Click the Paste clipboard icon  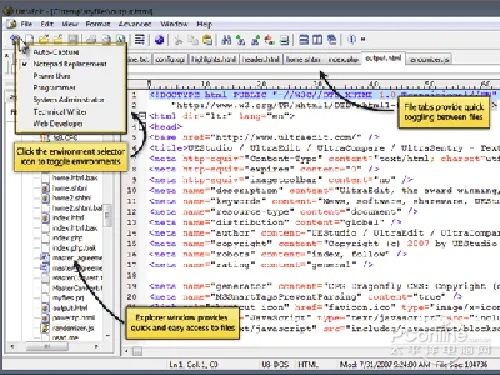[207, 40]
